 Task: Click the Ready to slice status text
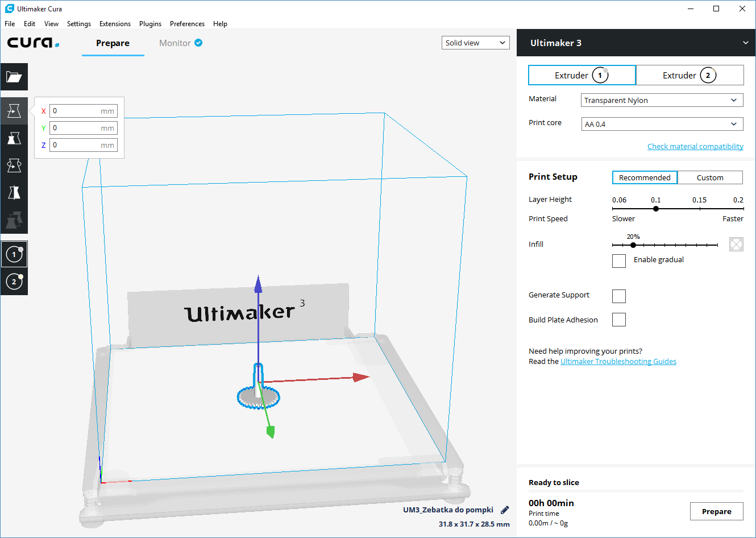[554, 482]
